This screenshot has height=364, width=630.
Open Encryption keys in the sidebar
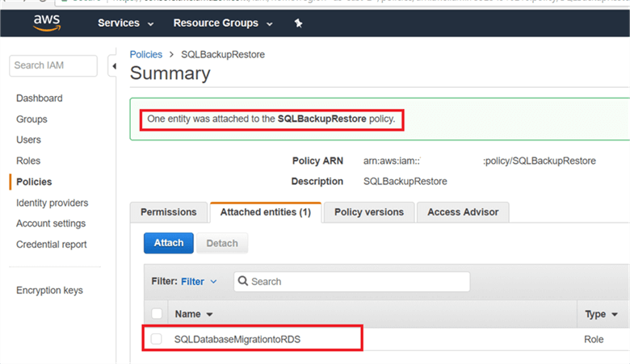coord(49,291)
